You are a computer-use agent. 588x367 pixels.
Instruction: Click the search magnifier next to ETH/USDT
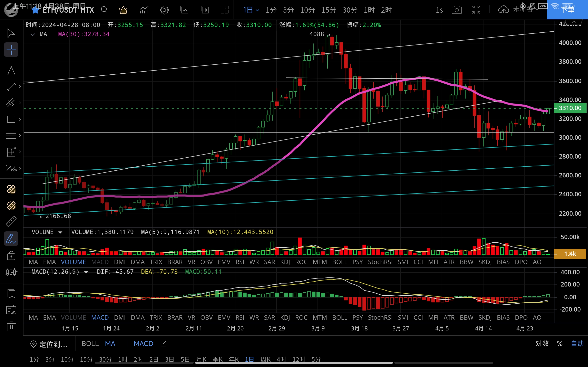[x=104, y=10]
